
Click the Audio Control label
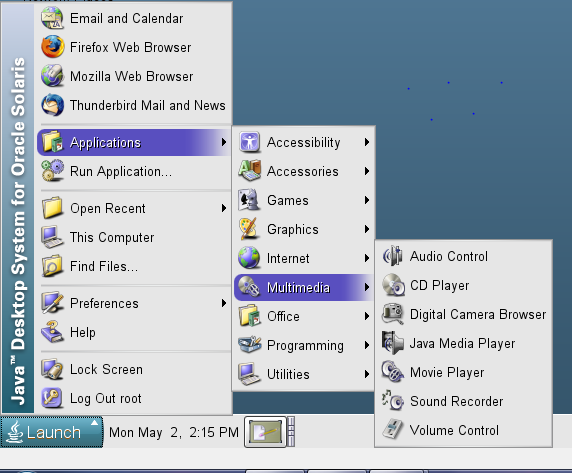(449, 256)
